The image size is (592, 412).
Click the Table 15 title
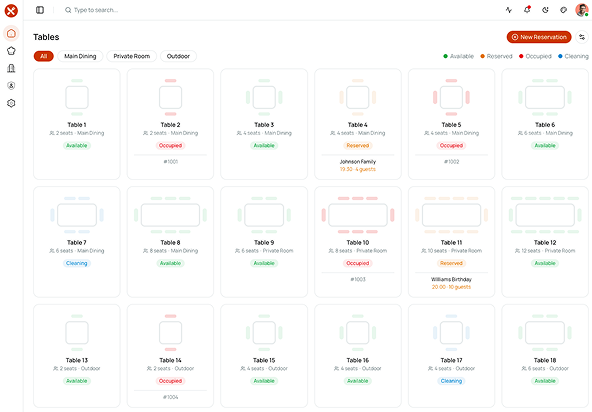point(264,360)
